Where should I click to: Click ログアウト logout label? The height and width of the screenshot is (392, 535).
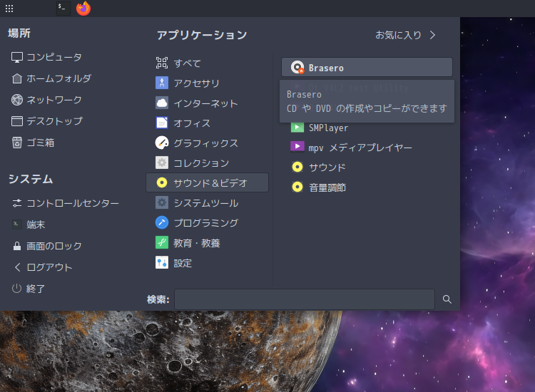click(49, 267)
